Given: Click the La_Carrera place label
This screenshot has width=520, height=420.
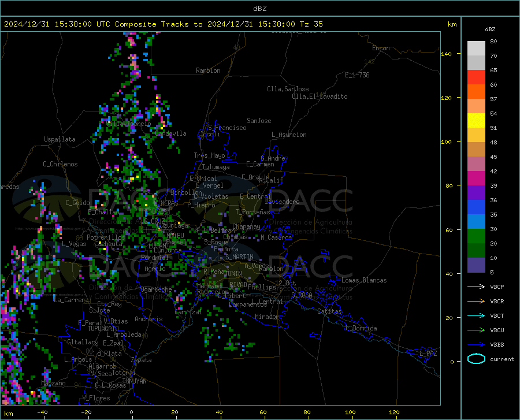Looking at the screenshot, I should click(x=71, y=300).
